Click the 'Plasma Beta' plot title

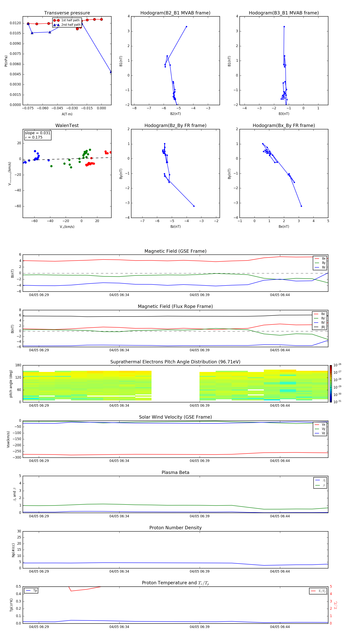175,472
